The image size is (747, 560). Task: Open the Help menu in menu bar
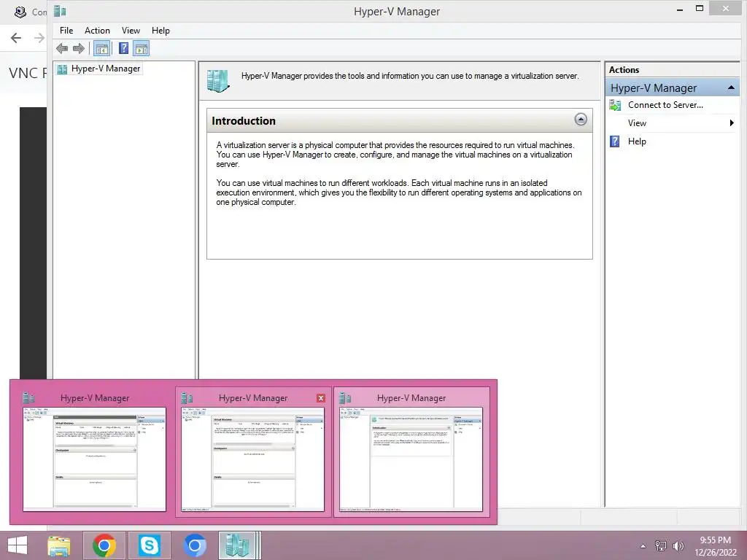(x=160, y=31)
